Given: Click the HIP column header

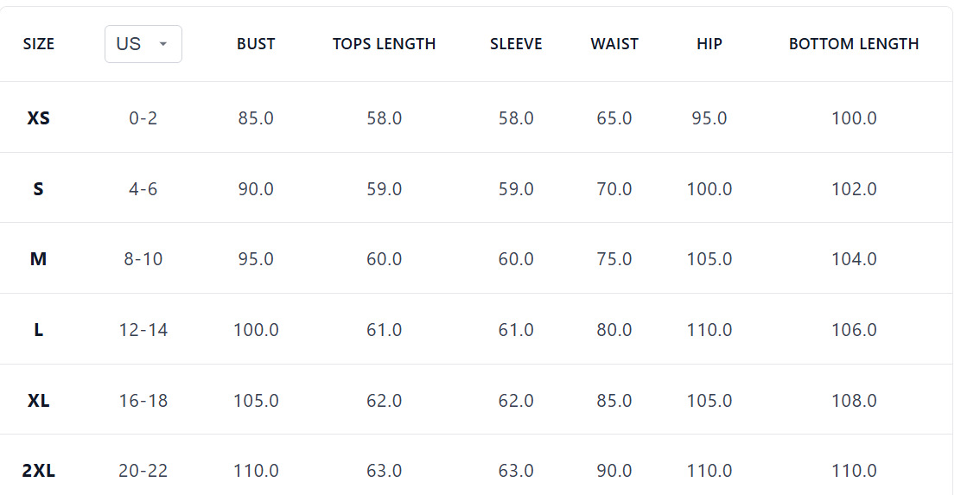Looking at the screenshot, I should pyautogui.click(x=709, y=44).
